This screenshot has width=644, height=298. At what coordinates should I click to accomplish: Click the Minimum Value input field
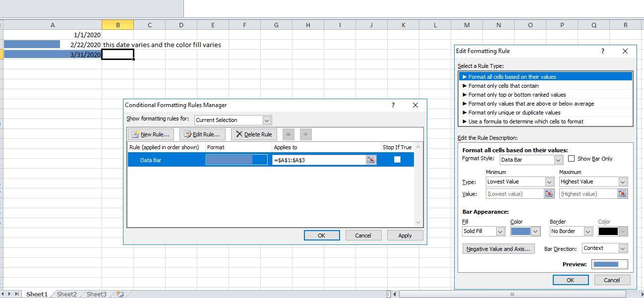[515, 194]
